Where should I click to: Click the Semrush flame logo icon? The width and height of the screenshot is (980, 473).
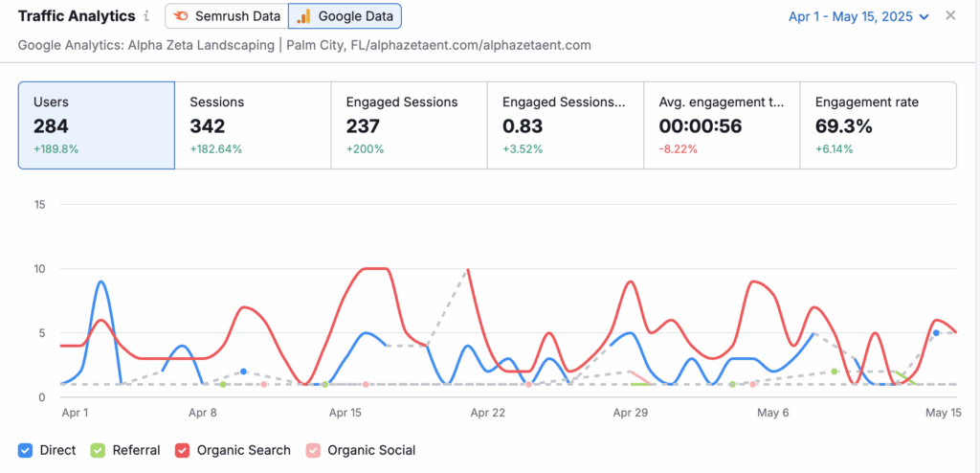tap(181, 16)
